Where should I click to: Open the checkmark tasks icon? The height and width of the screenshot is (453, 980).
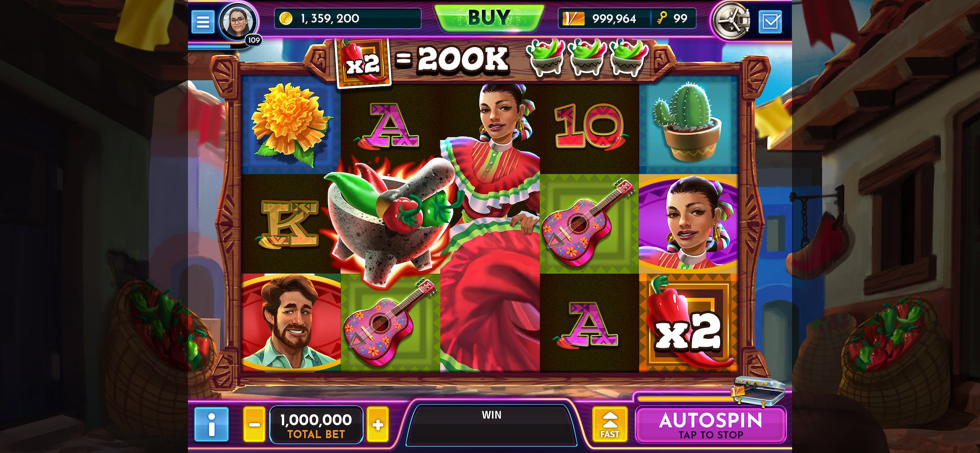coord(770,21)
